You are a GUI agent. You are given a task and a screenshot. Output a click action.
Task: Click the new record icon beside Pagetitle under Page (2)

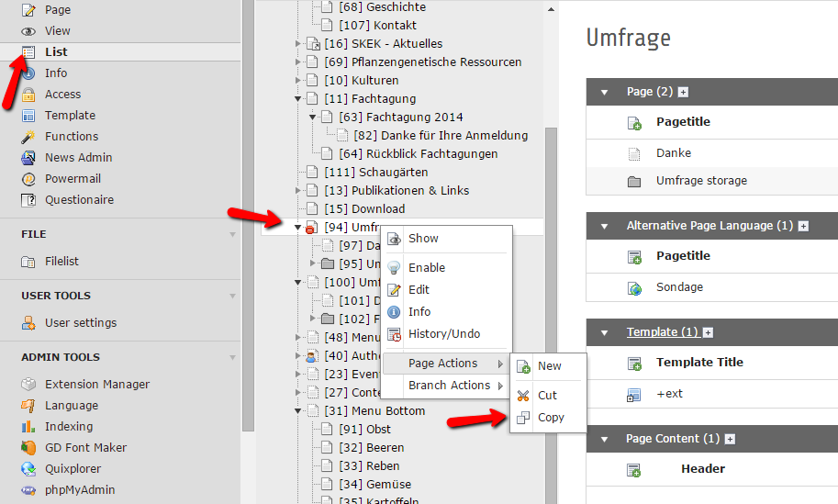click(634, 123)
